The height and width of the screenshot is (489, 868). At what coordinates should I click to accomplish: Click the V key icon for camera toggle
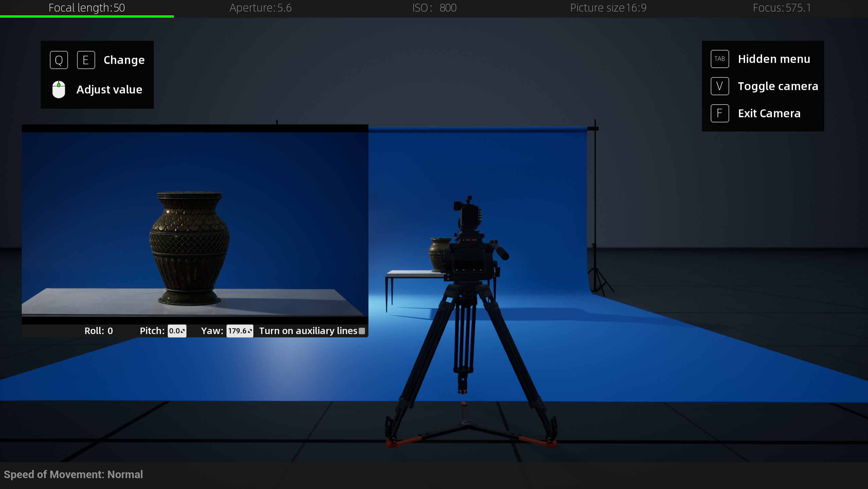point(719,86)
